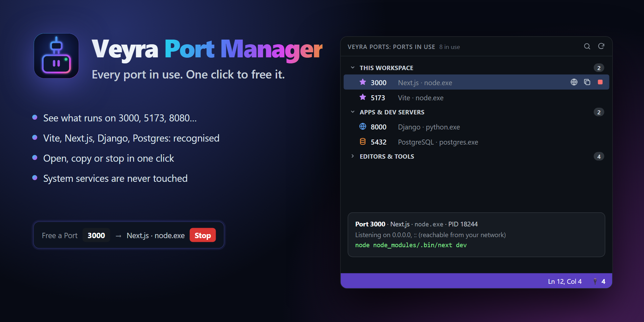Click the VEYRA PORTS: PORTS IN USE title
Viewport: 644px width, 322px height.
point(391,47)
